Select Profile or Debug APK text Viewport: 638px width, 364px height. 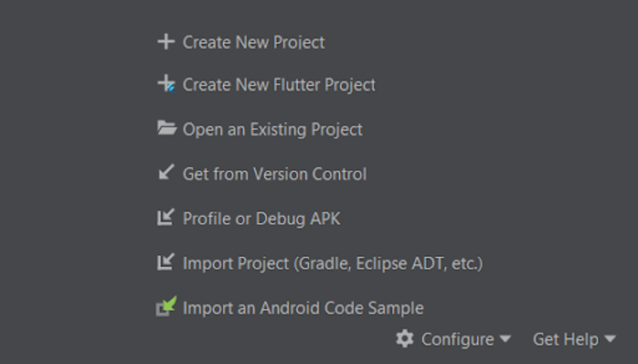[261, 219]
